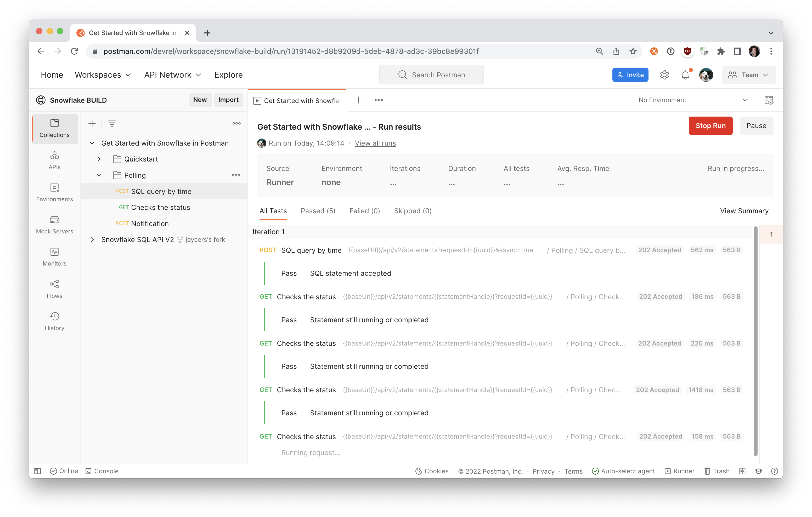
Task: Open the APIs panel in the sidebar
Action: point(54,159)
